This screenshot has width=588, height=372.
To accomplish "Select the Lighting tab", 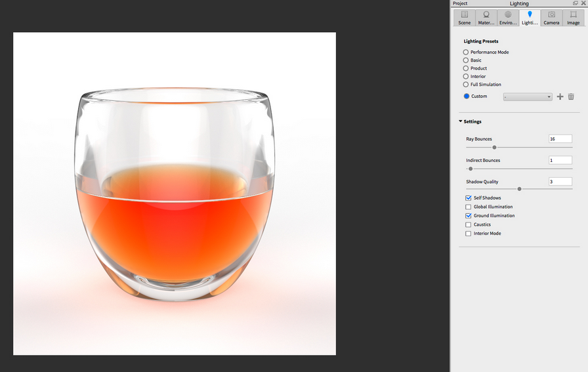I will (x=530, y=17).
